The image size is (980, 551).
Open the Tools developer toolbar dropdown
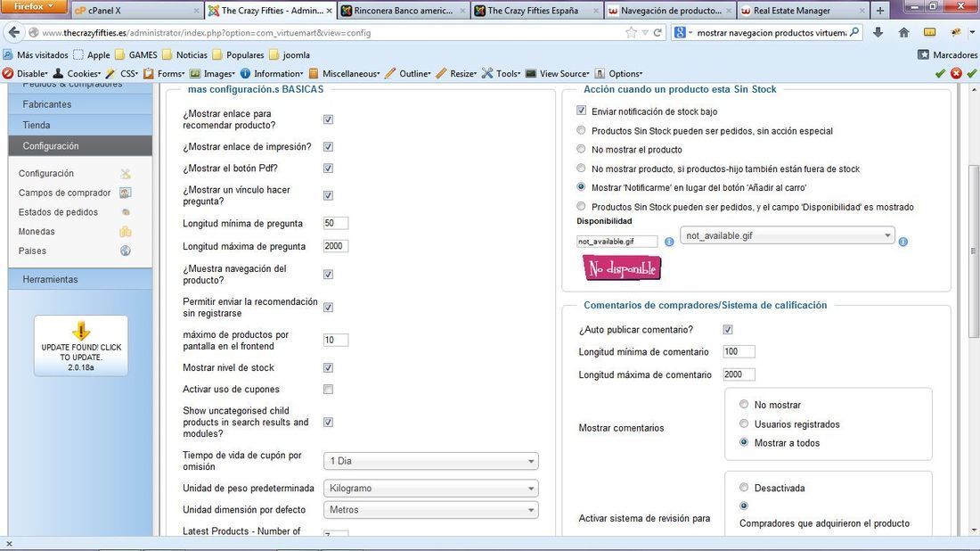[502, 74]
